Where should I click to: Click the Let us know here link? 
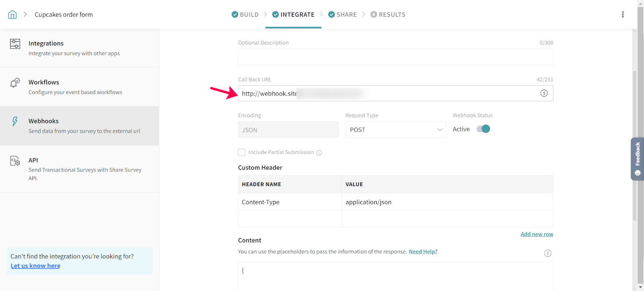coord(35,266)
